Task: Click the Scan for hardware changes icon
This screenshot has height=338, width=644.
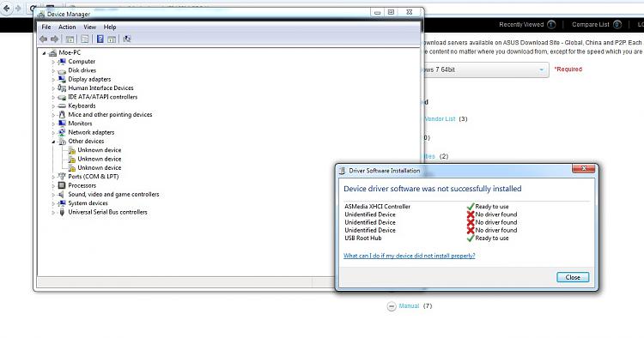Action: 127,39
